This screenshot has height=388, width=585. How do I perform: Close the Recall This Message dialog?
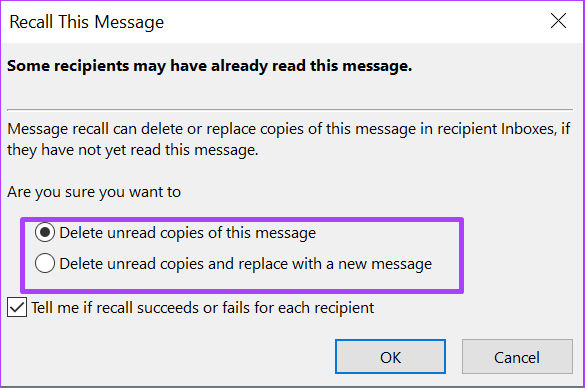tap(558, 21)
